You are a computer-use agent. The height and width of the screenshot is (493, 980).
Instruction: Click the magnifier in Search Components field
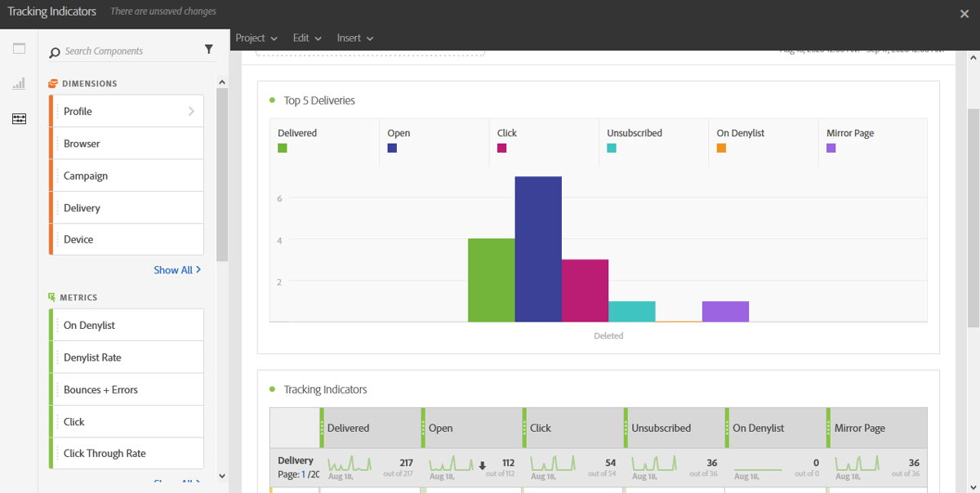[x=53, y=50]
